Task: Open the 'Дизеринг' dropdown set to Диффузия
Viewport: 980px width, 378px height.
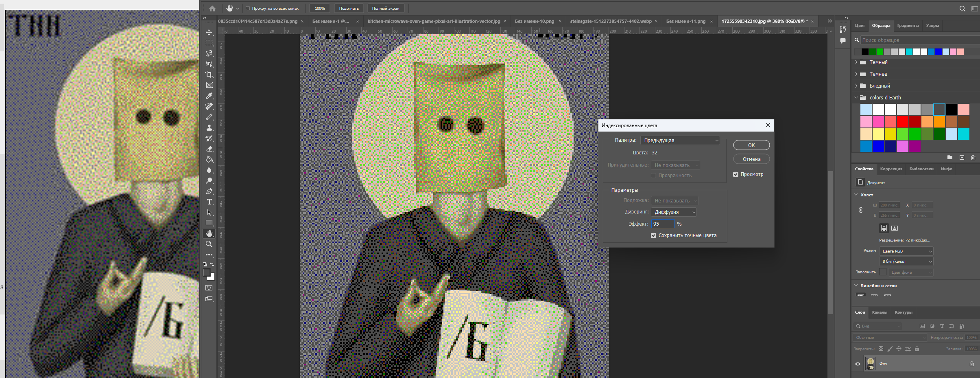Action: 674,212
